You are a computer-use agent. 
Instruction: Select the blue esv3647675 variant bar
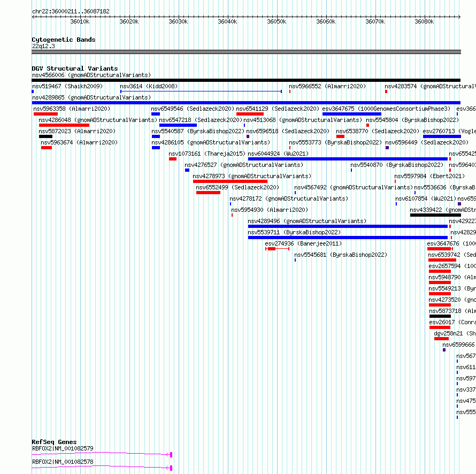pyautogui.click(x=352, y=114)
